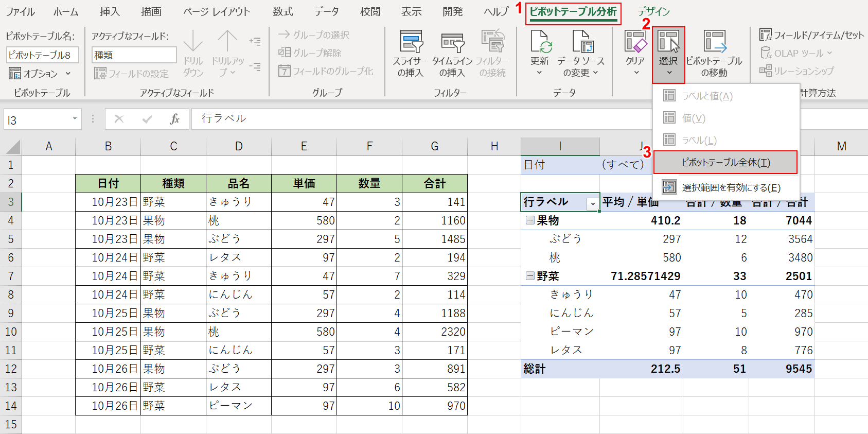Image resolution: width=868 pixels, height=434 pixels.
Task: Click the 更新 refresh icon
Action: [540, 42]
